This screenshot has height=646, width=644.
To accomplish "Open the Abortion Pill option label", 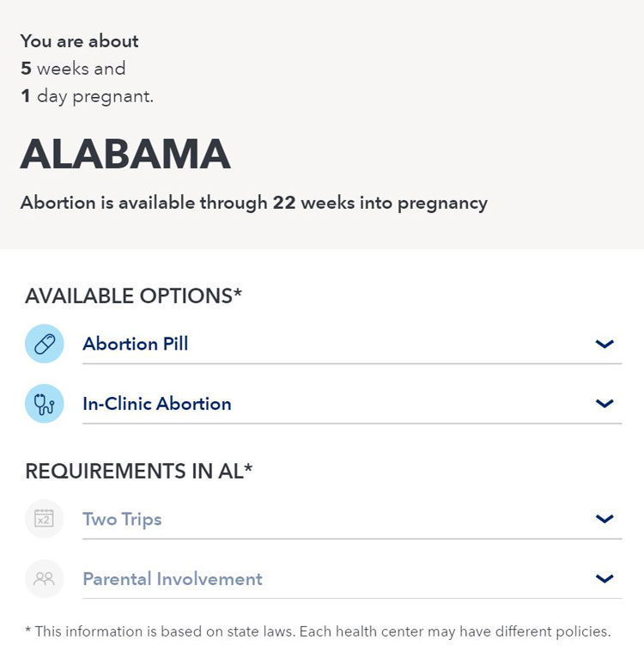I will coord(136,344).
